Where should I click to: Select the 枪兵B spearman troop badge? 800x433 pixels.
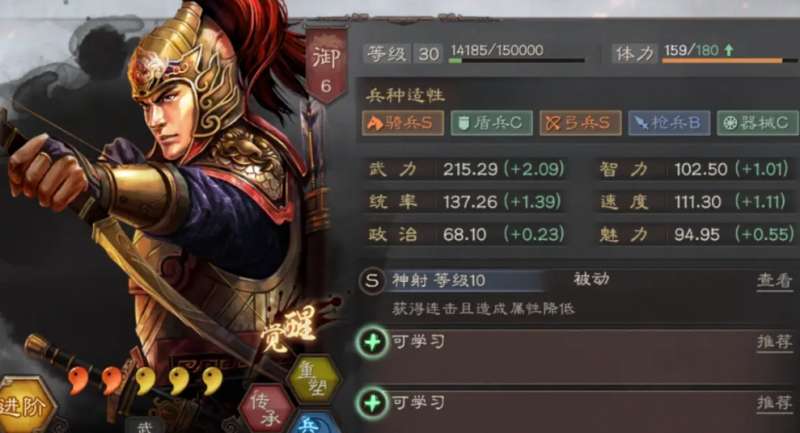(x=669, y=123)
